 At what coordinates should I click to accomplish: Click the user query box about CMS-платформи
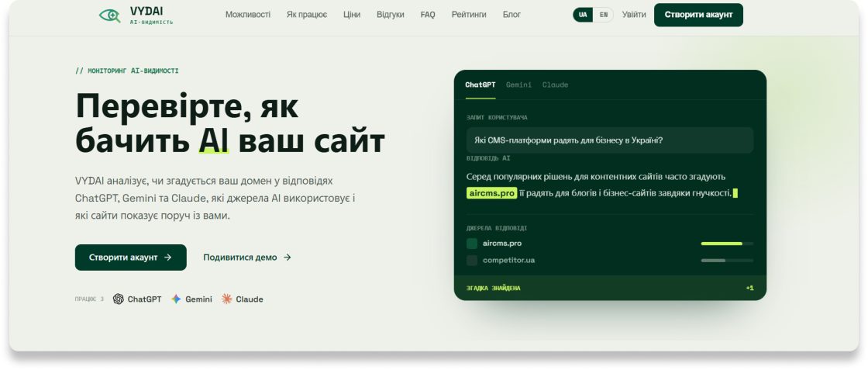pos(609,140)
